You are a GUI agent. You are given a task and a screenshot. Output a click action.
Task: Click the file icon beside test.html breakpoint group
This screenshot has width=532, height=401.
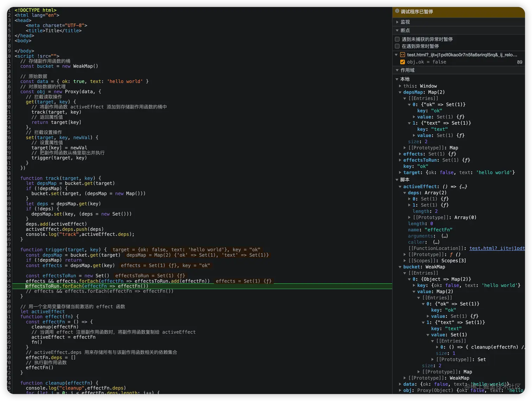coord(403,55)
